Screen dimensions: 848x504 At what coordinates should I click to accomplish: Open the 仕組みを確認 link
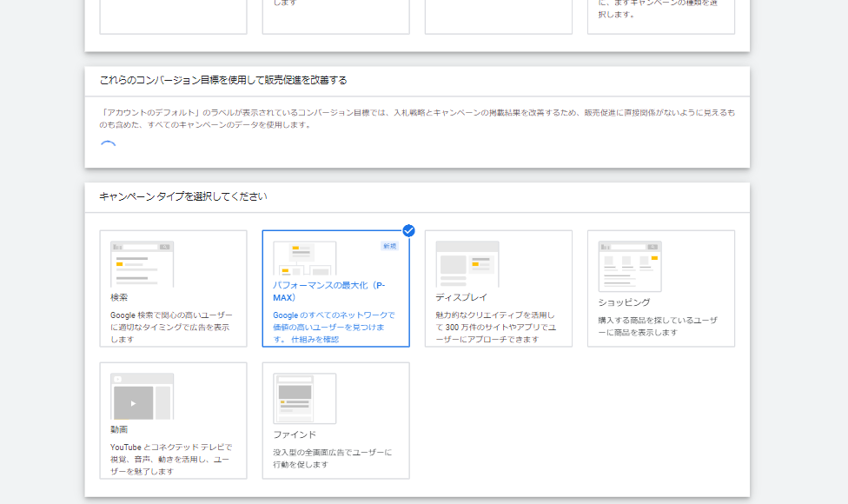tap(315, 340)
